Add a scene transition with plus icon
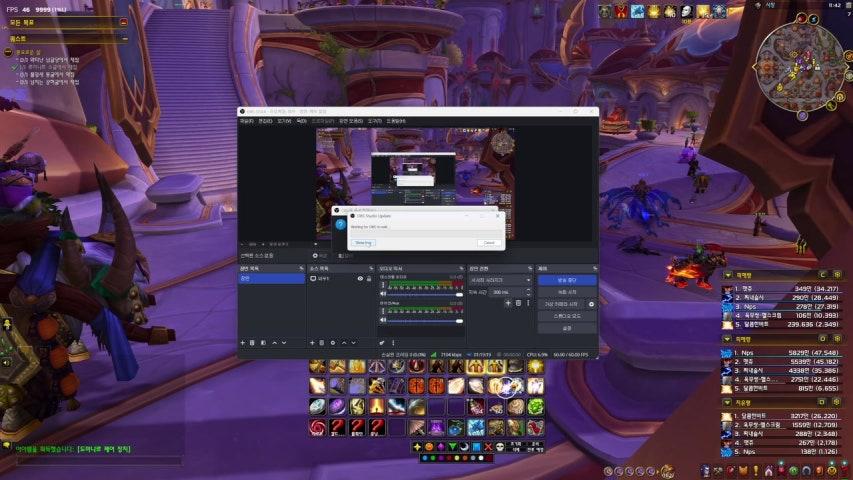853x480 pixels. (x=508, y=303)
